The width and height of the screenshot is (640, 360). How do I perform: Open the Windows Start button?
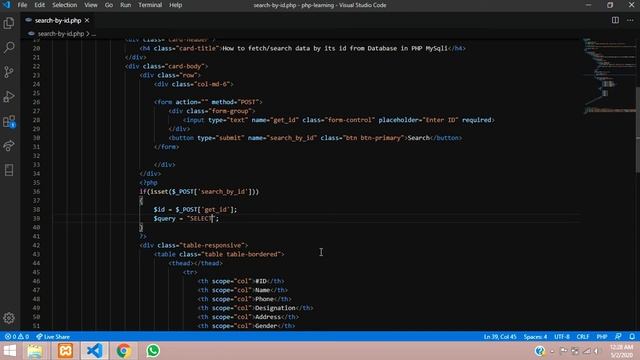tap(9, 351)
